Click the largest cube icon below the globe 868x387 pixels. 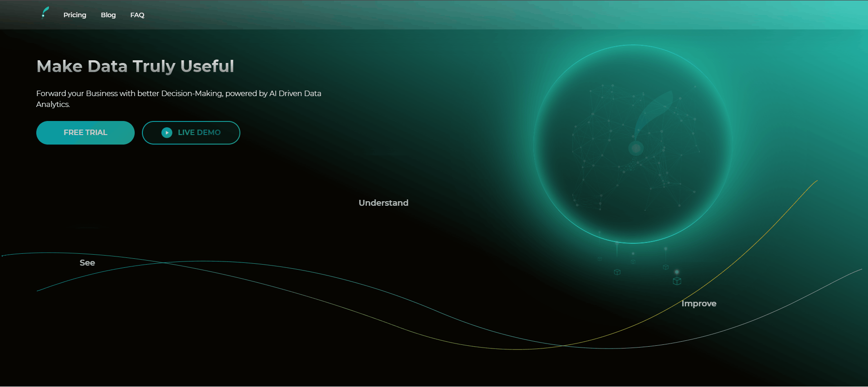677,281
